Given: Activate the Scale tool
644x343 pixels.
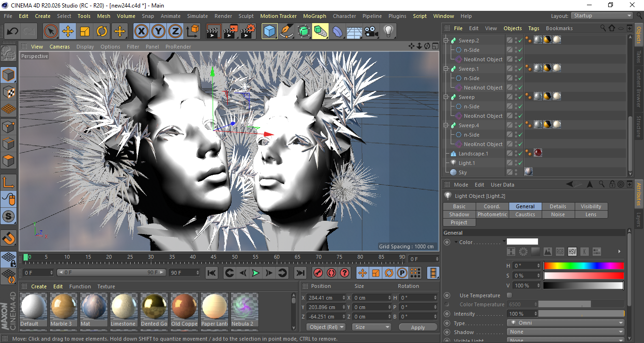Looking at the screenshot, I should pyautogui.click(x=85, y=32).
